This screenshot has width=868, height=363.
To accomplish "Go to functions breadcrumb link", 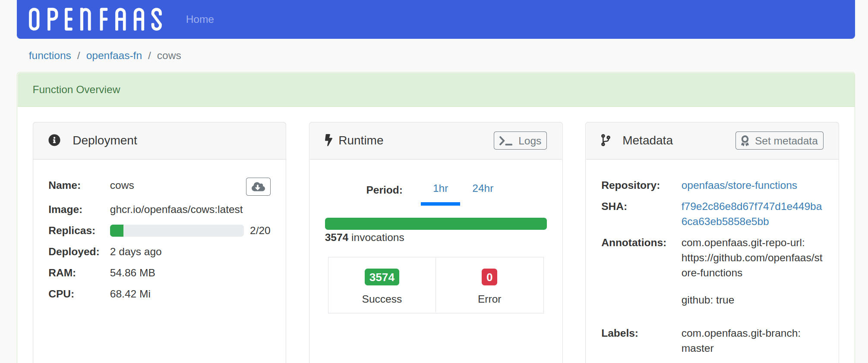I will [x=50, y=56].
